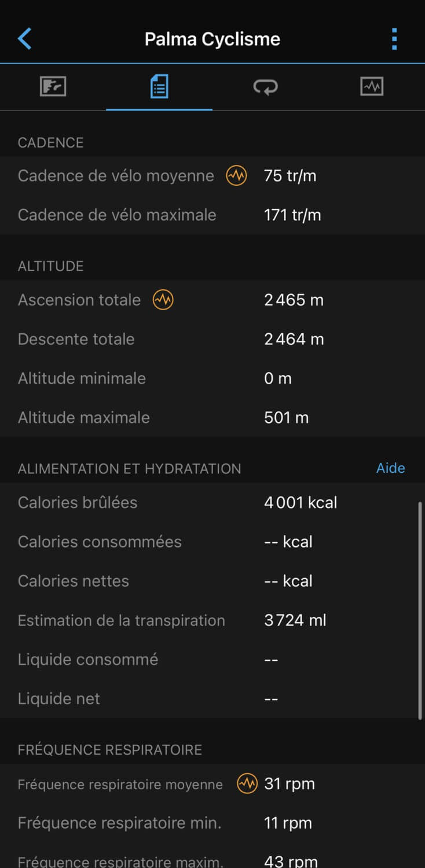Click the vertical scrollbar on the right
This screenshot has height=868, width=425.
419,610
